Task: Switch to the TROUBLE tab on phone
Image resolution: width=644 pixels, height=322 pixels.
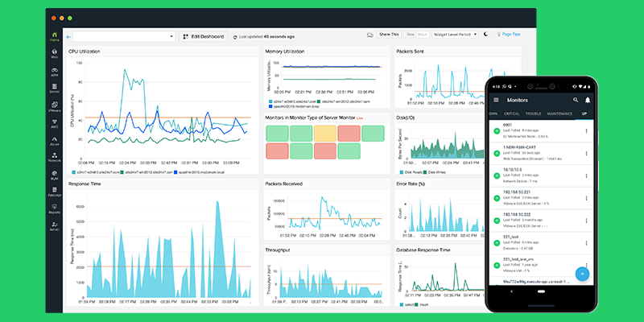Action: click(x=533, y=114)
